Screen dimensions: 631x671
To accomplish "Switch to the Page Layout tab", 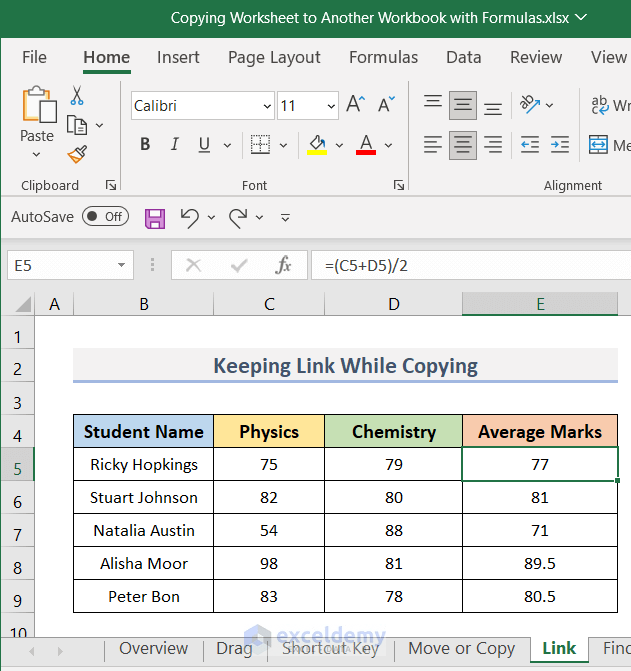I will click(274, 58).
